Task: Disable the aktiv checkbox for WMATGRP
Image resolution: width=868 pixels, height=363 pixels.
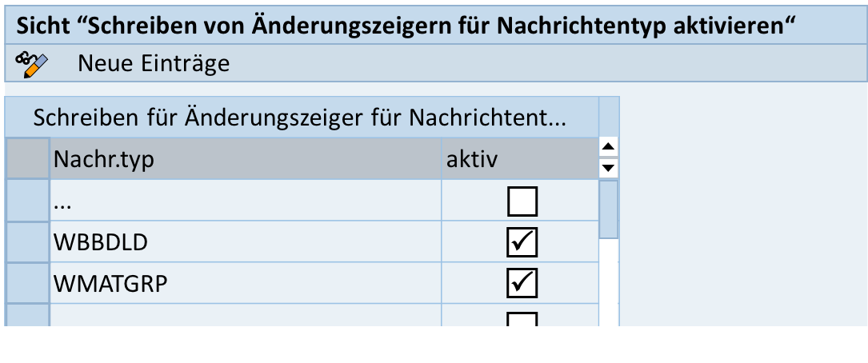Action: [522, 282]
